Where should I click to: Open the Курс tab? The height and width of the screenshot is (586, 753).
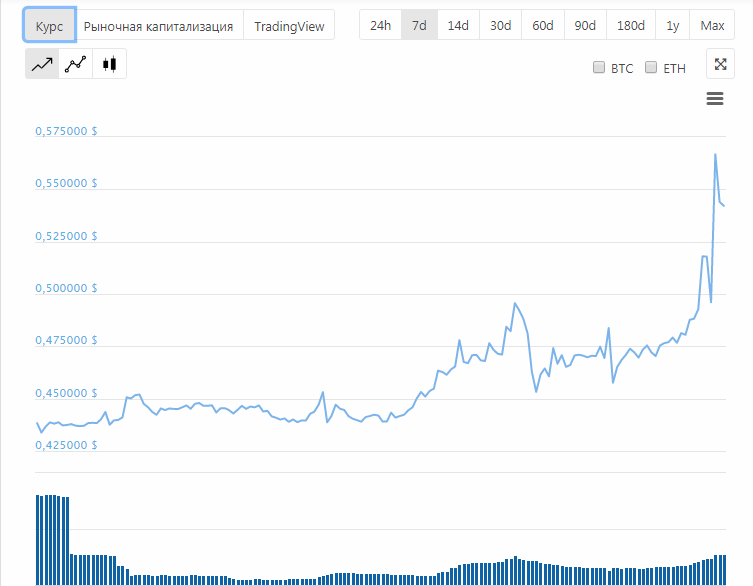coord(49,25)
